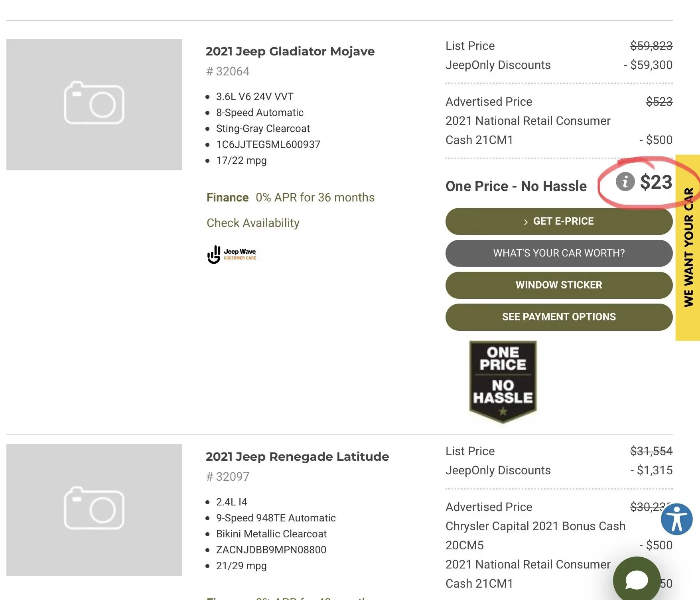Image resolution: width=700 pixels, height=600 pixels.
Task: Click the Finance 0% APR for 36 months offer
Action: (290, 197)
